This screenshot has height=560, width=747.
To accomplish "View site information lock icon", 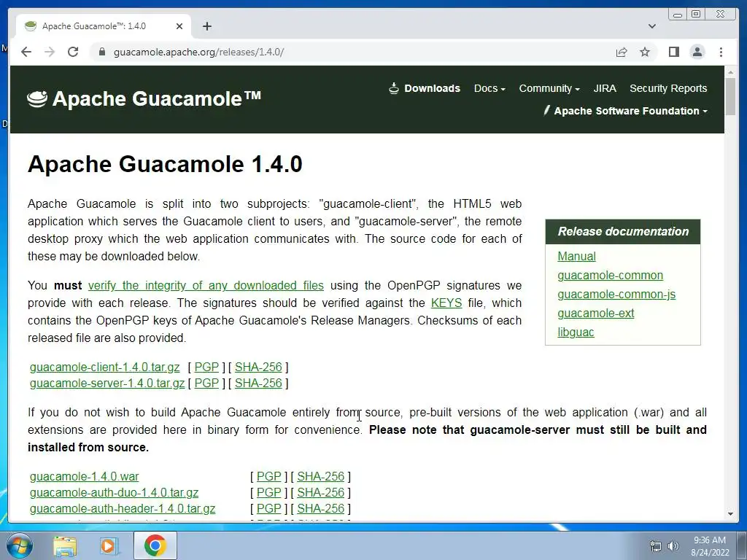I will tap(101, 52).
